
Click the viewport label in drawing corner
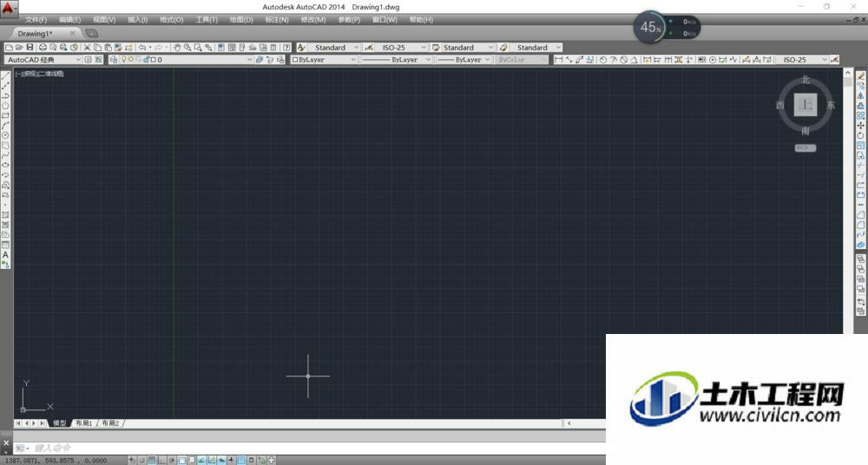39,74
